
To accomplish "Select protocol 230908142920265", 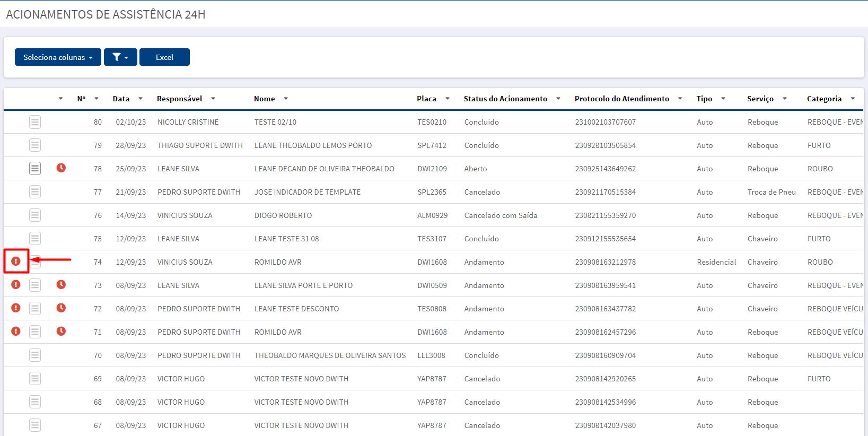I will 606,379.
